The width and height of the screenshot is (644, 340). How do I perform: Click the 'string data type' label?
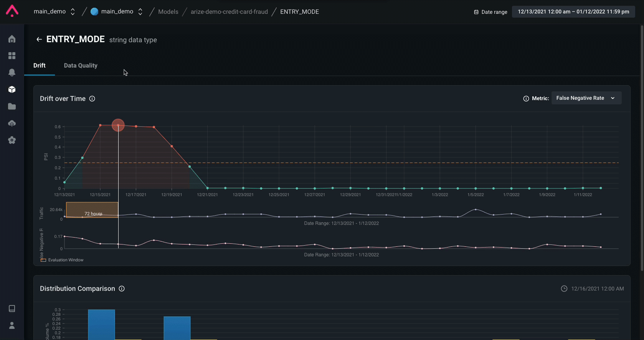[133, 40]
